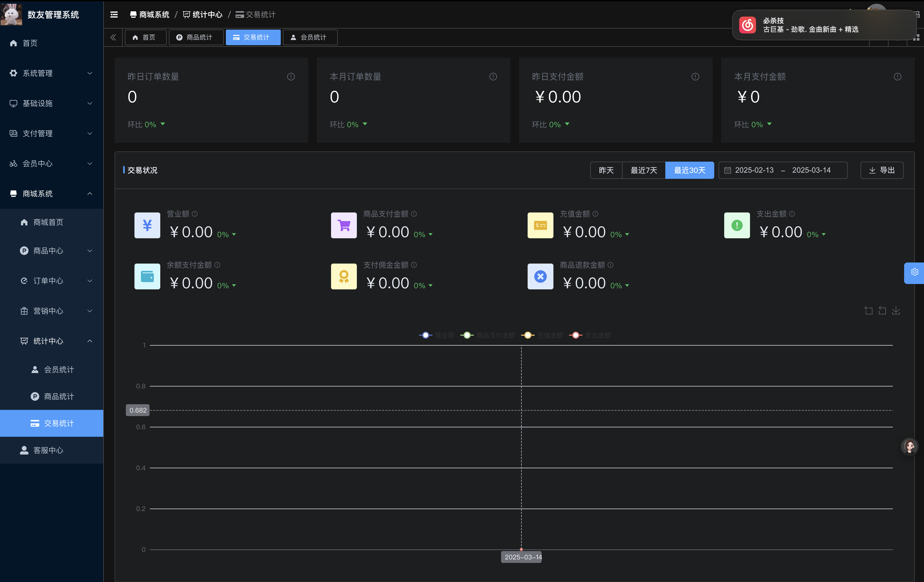Click info icon beside 商品退款金额 label
924x582 pixels.
(x=610, y=265)
